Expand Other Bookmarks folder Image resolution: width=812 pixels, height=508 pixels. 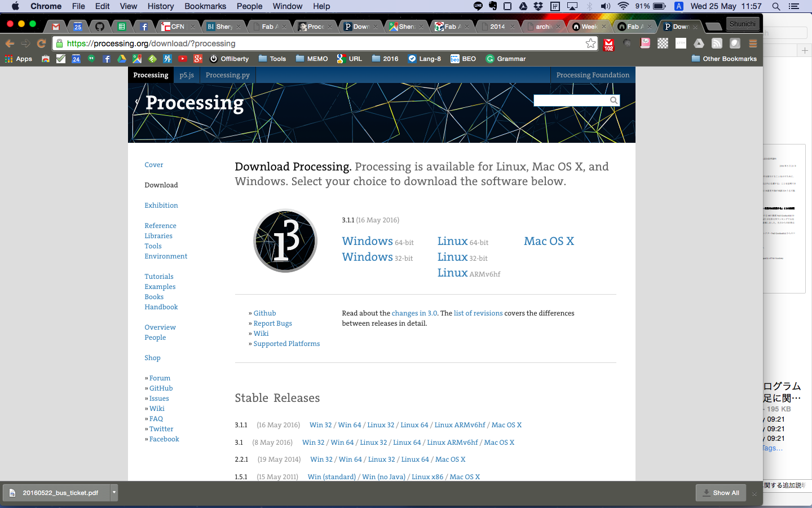[724, 59]
